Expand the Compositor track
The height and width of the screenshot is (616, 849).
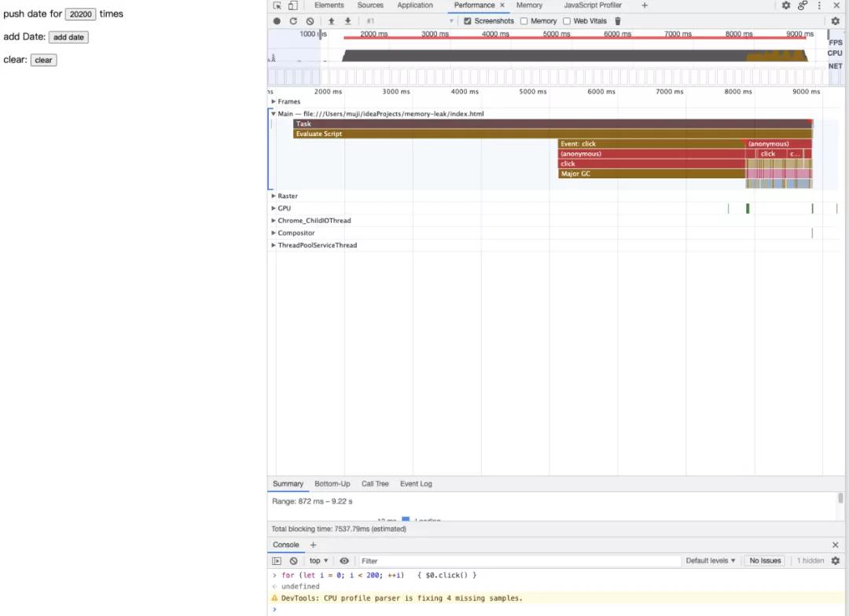click(274, 233)
